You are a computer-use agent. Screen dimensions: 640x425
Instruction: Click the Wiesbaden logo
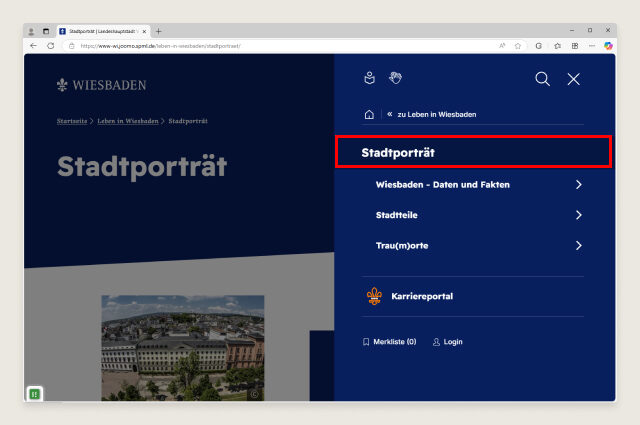click(x=102, y=85)
